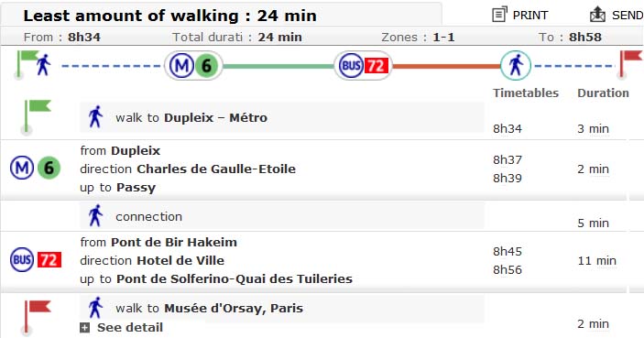The height and width of the screenshot is (338, 644).
Task: Click the walk to Dupleix – Métro step
Action: pyautogui.click(x=282, y=118)
